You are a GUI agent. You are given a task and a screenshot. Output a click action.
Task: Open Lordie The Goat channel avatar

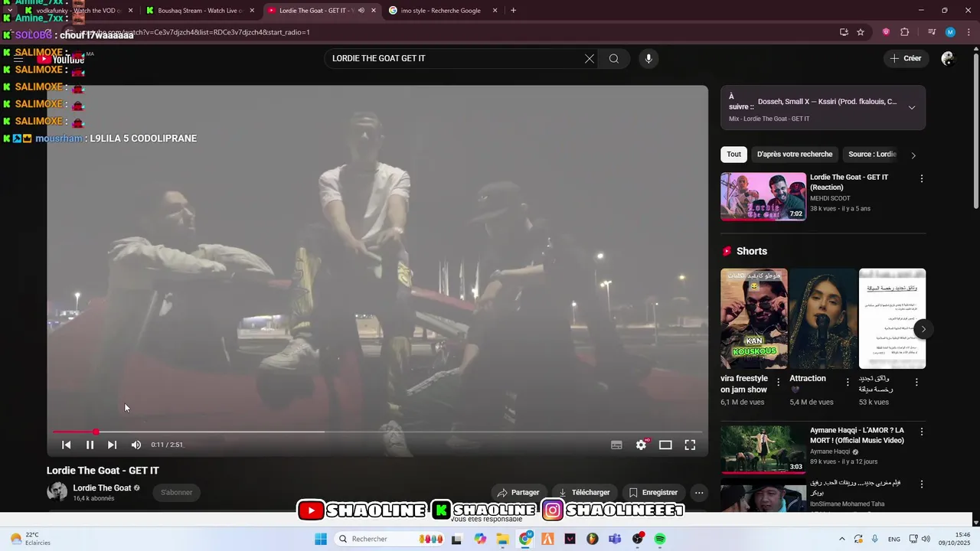[x=57, y=492]
